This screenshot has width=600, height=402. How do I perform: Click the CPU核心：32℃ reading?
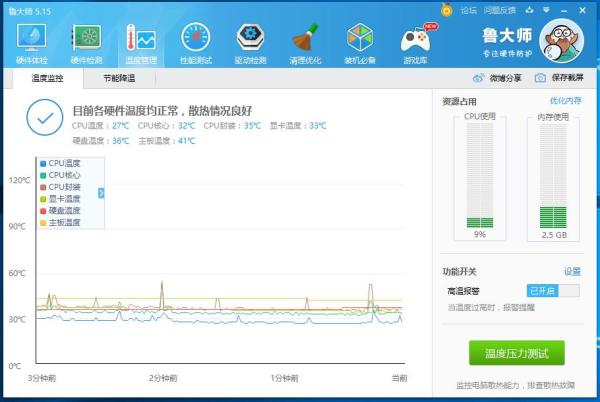[166, 125]
